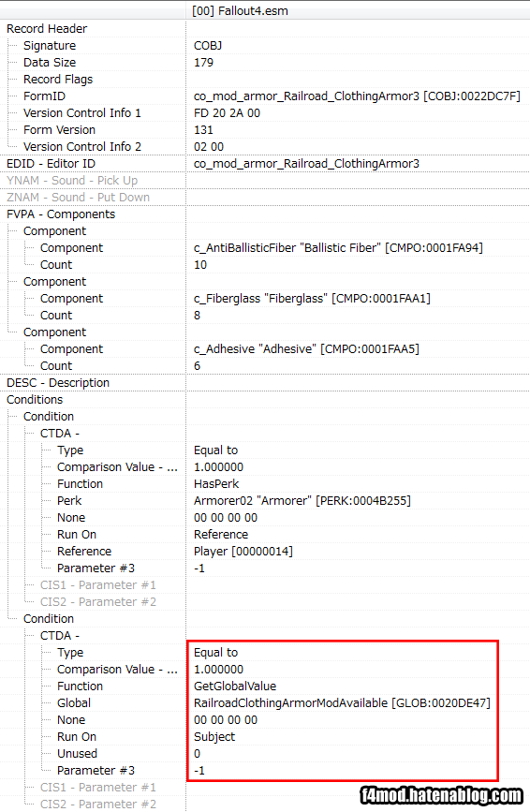Viewport: 530px width, 812px height.
Task: Click the Adhesive count value 6
Action: [198, 365]
